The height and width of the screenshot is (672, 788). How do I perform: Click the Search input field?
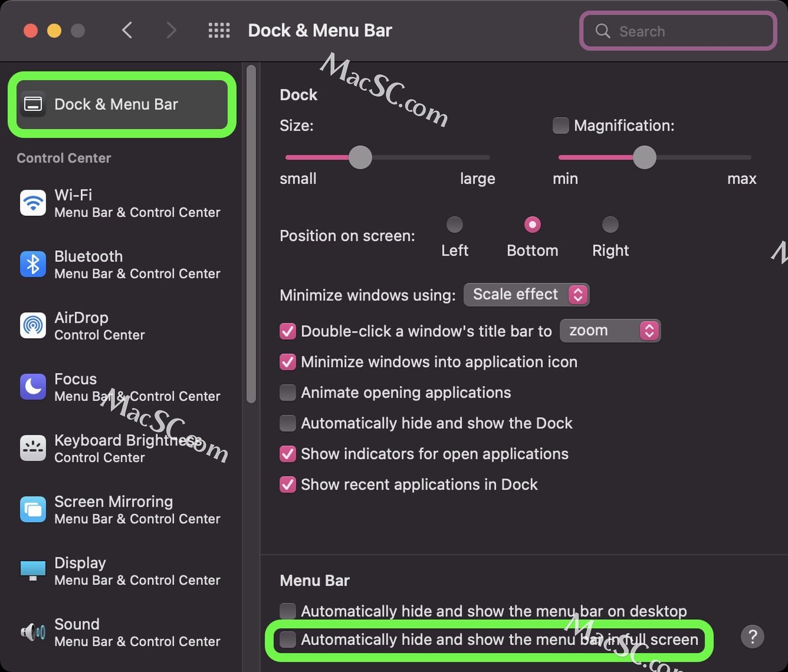tap(678, 31)
